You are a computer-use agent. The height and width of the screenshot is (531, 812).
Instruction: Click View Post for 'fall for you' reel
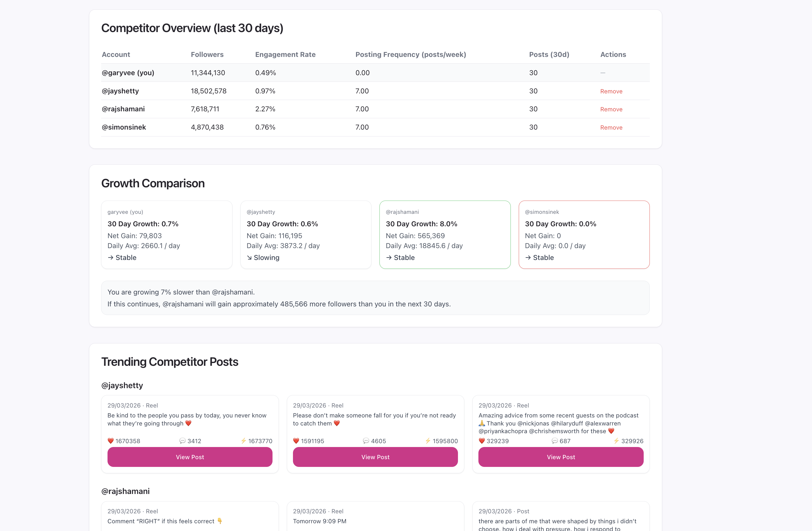375,457
